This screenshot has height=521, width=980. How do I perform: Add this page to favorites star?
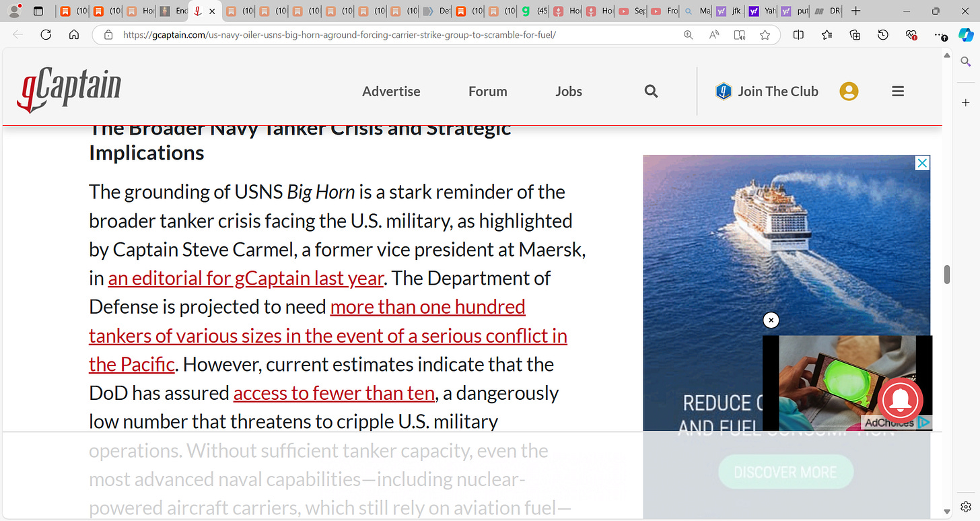click(765, 35)
